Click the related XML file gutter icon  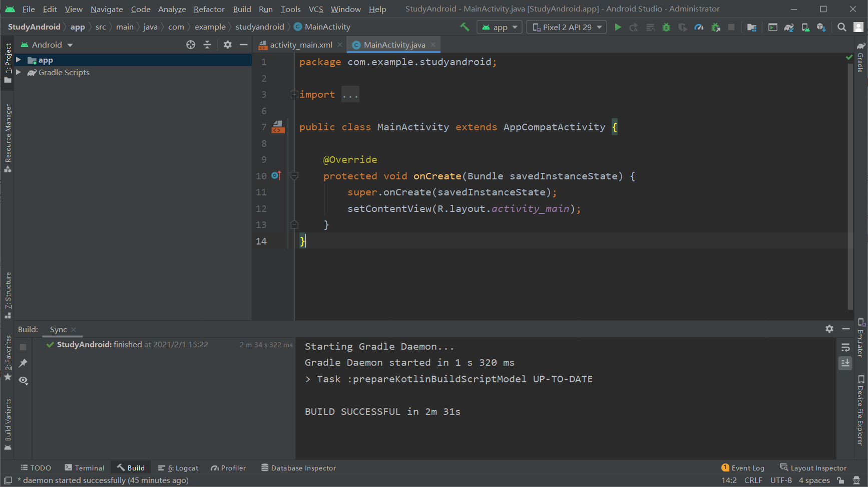tap(278, 127)
